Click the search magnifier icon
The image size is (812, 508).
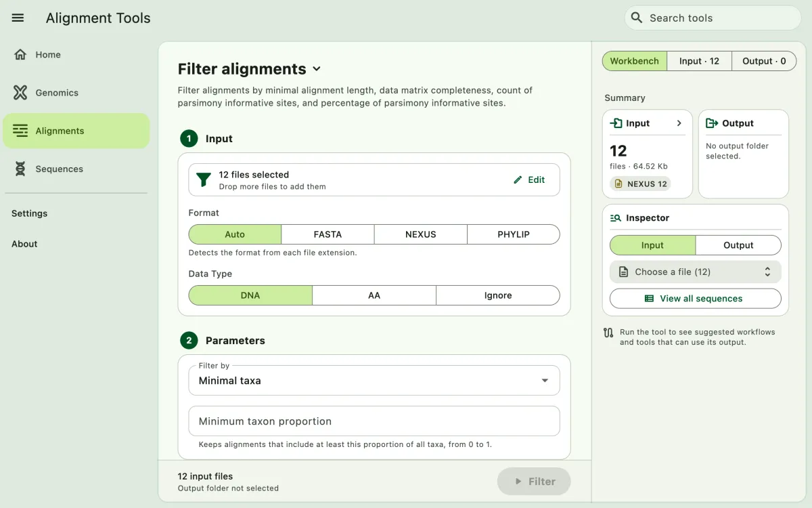coord(636,18)
